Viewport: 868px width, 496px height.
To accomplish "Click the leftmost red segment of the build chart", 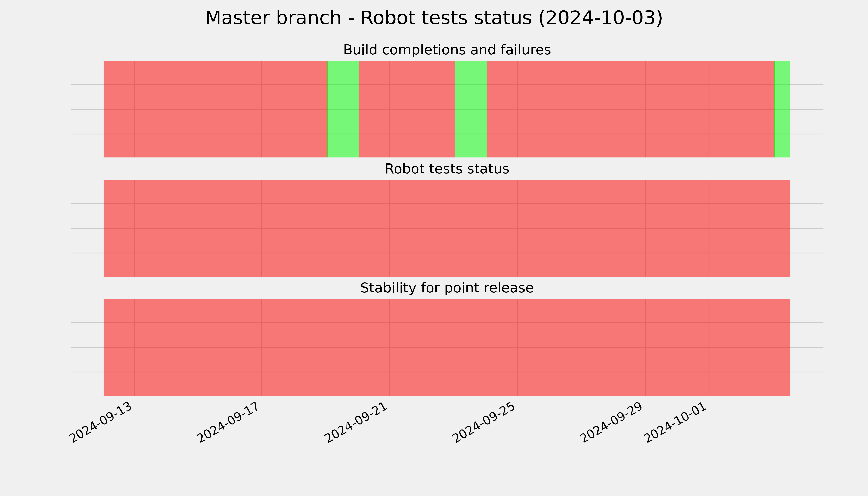I will click(215, 109).
